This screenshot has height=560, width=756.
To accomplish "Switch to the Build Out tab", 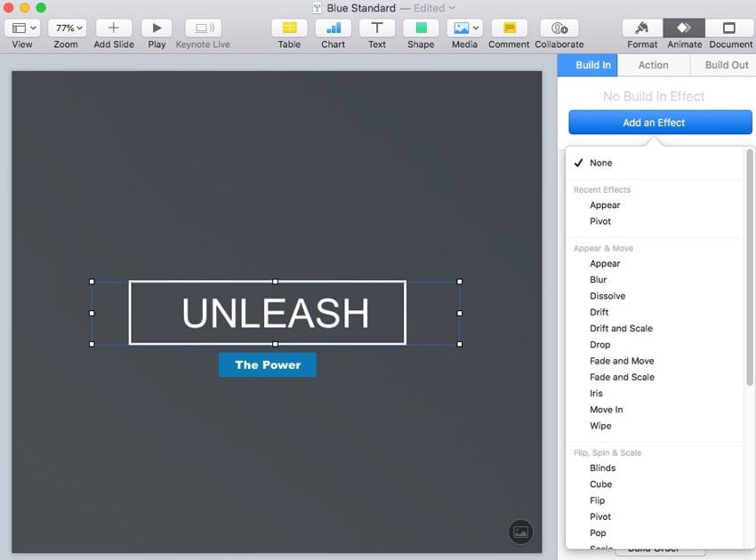I will click(726, 65).
